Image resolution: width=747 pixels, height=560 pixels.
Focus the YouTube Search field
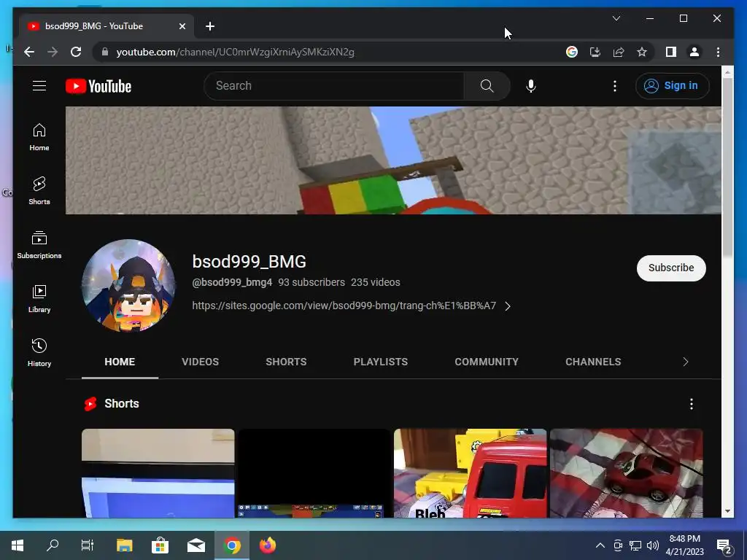pyautogui.click(x=333, y=86)
